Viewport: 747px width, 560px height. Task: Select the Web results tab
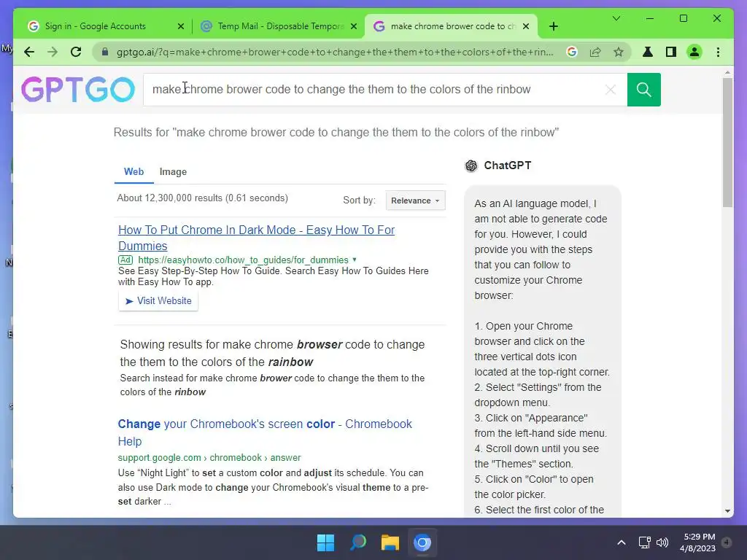coord(133,171)
